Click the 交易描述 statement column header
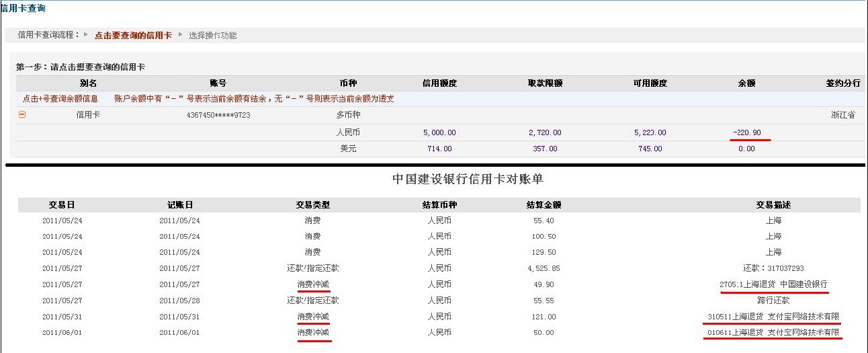The image size is (868, 353). point(773,204)
